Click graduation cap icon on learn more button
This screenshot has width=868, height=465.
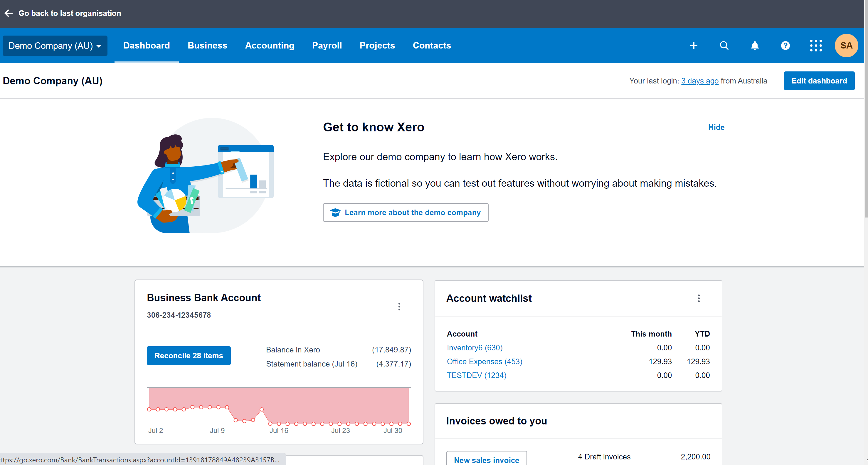(x=335, y=213)
